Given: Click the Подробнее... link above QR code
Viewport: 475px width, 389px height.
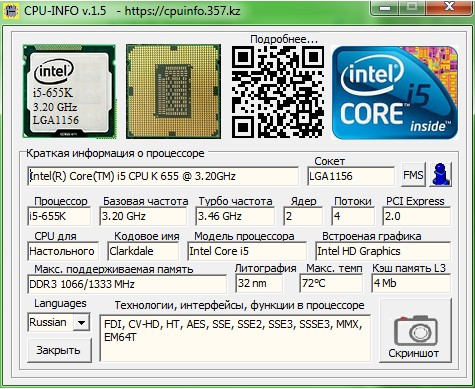Looking at the screenshot, I should pyautogui.click(x=284, y=39).
